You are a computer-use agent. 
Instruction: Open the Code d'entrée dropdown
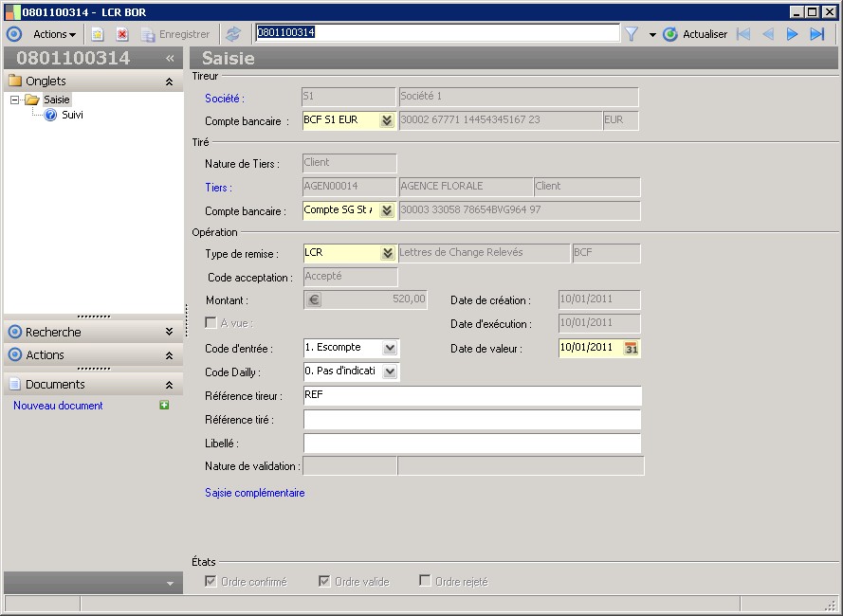tap(390, 349)
